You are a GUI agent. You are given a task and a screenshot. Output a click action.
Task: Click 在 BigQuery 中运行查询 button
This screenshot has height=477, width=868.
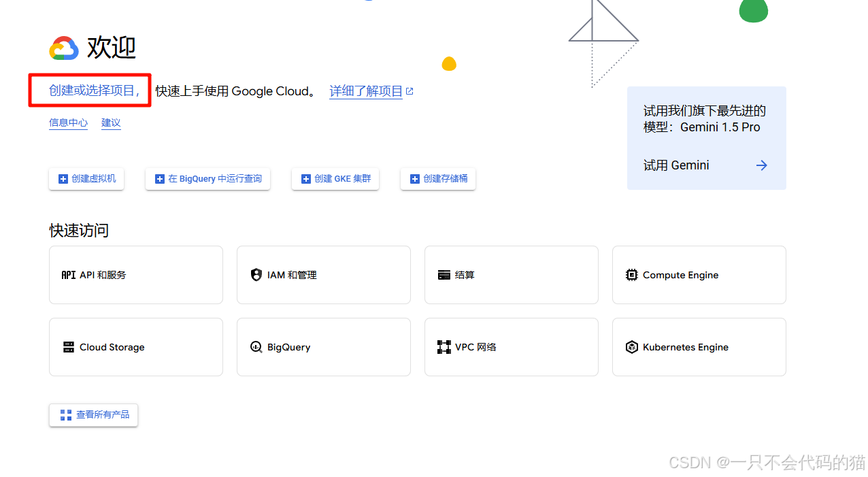pyautogui.click(x=207, y=179)
